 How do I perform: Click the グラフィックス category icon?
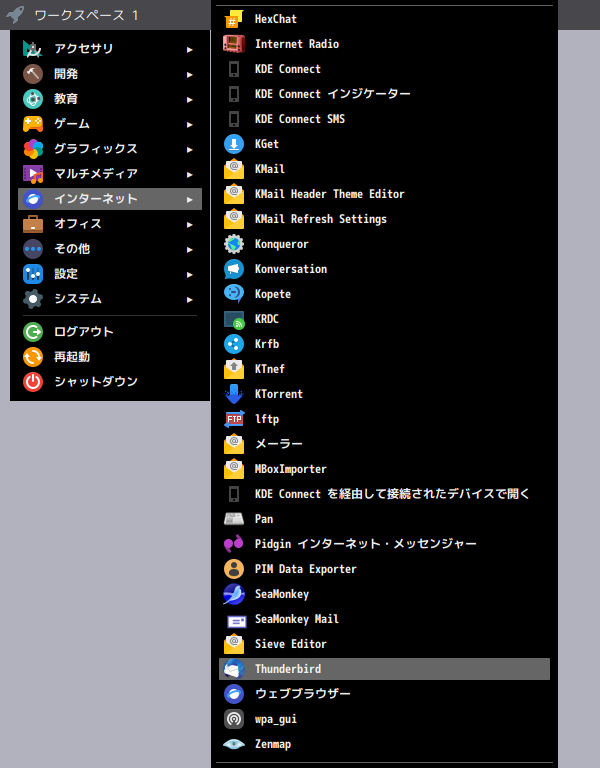tap(33, 149)
